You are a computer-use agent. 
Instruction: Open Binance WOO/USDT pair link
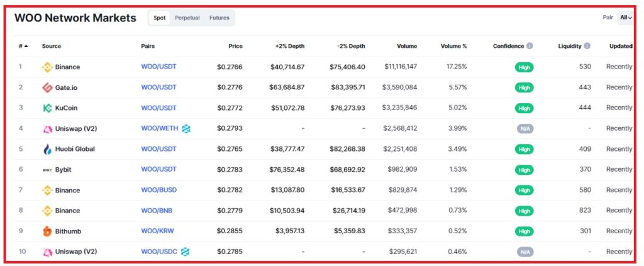(x=158, y=67)
